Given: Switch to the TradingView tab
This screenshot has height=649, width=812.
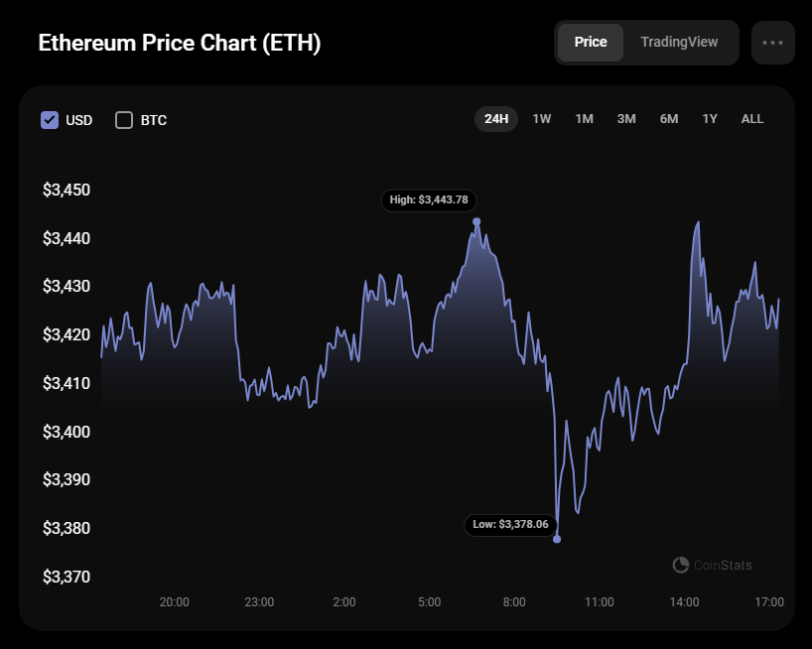Looking at the screenshot, I should tap(678, 43).
